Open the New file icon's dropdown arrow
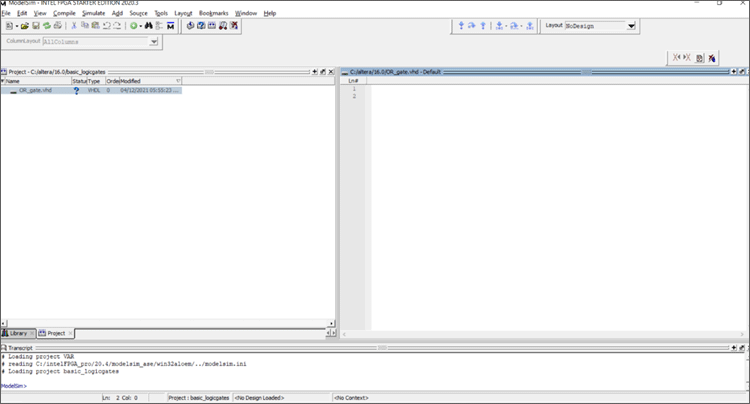This screenshot has height=404, width=750. pyautogui.click(x=17, y=26)
